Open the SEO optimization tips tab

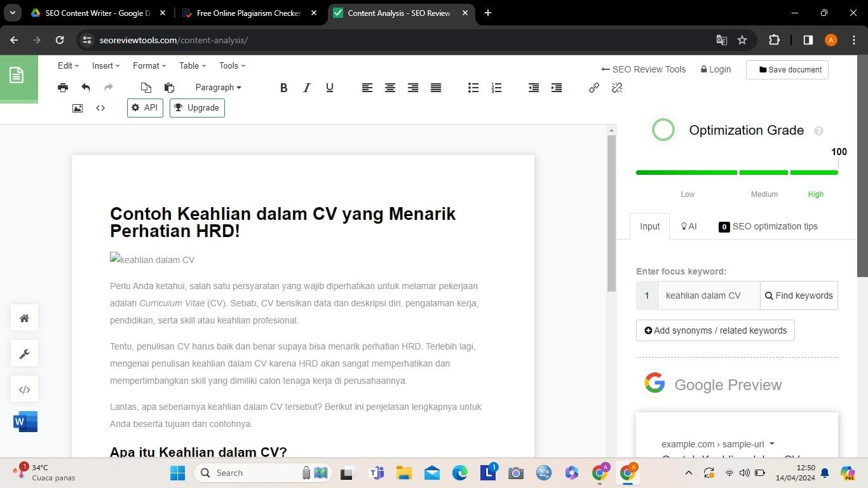tap(768, 226)
